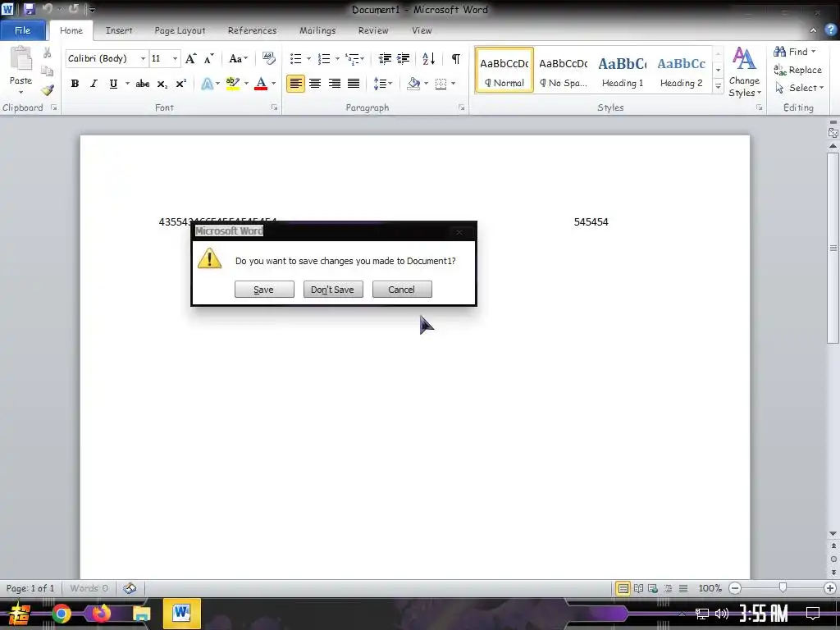Screen dimensions: 840x630
Task: Click the Sort A-Z icon
Action: (428, 58)
